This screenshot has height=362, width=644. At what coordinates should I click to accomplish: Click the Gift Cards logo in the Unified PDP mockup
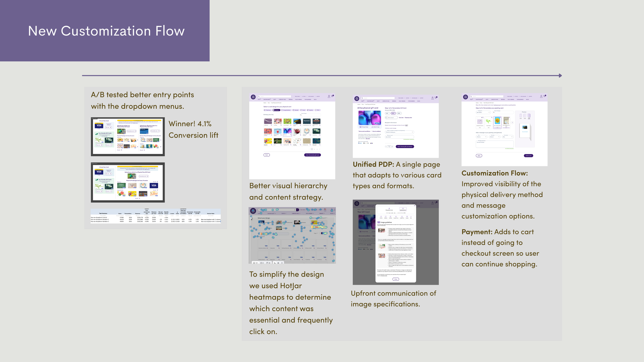(357, 99)
